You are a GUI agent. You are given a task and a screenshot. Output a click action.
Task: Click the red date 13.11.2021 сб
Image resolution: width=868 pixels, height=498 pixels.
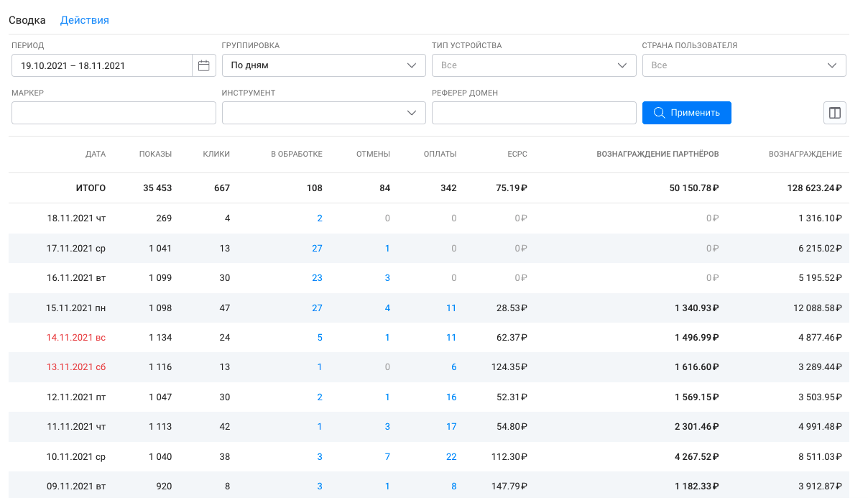pyautogui.click(x=76, y=367)
